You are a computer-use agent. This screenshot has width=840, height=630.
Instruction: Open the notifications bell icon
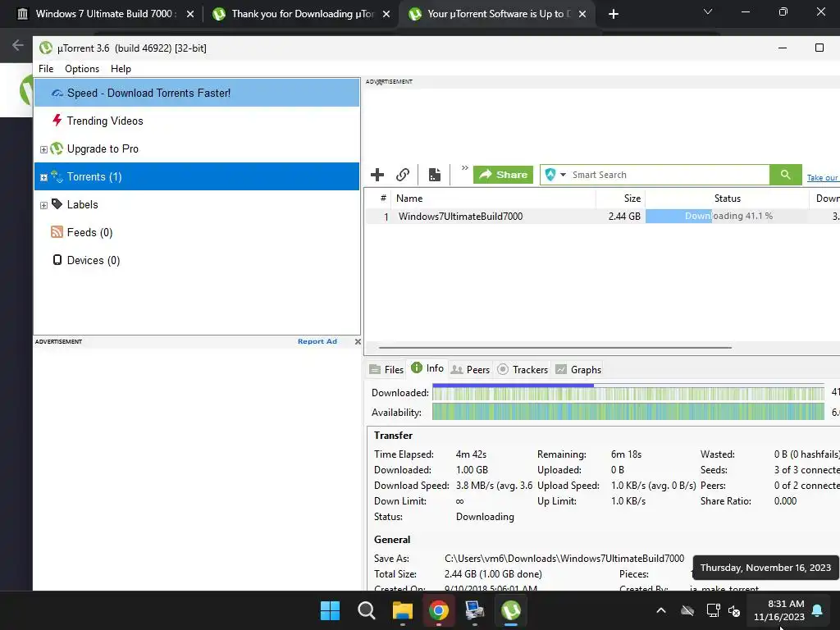pyautogui.click(x=818, y=610)
